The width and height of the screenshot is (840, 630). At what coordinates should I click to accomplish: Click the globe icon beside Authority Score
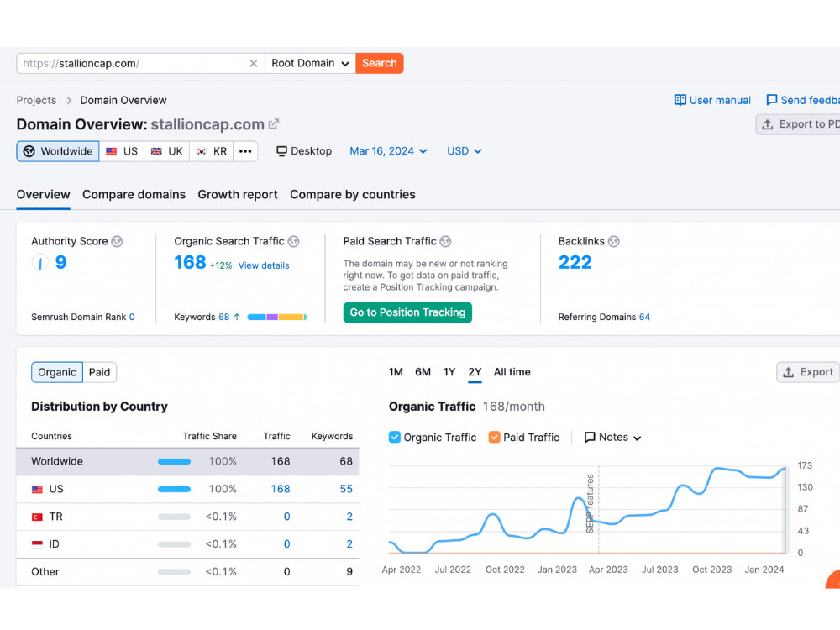[x=117, y=242]
